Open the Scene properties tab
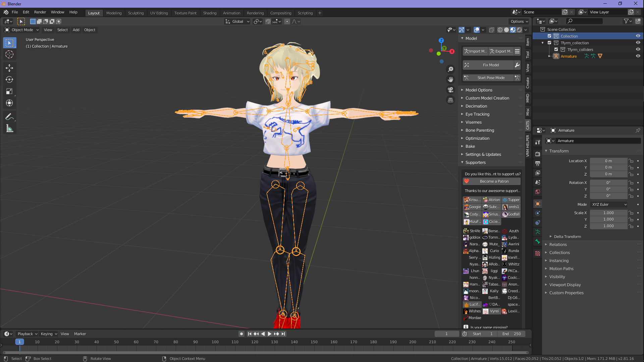This screenshot has height=362, width=644. [x=538, y=182]
